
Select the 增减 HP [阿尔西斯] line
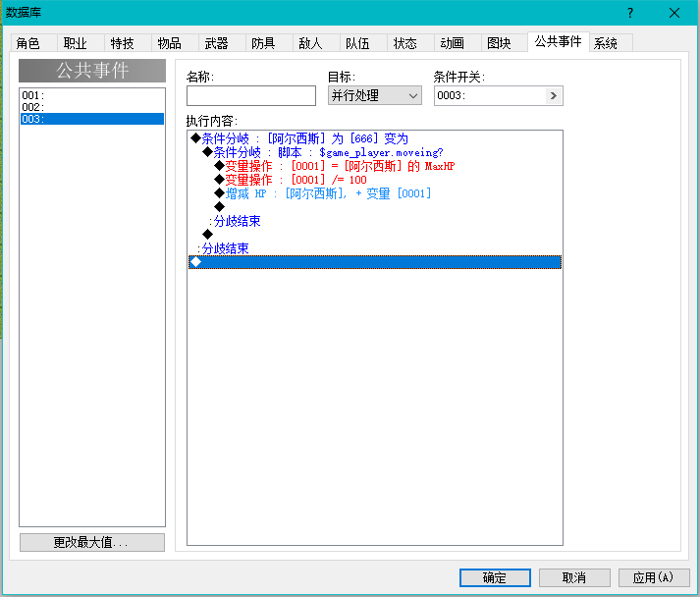375,193
